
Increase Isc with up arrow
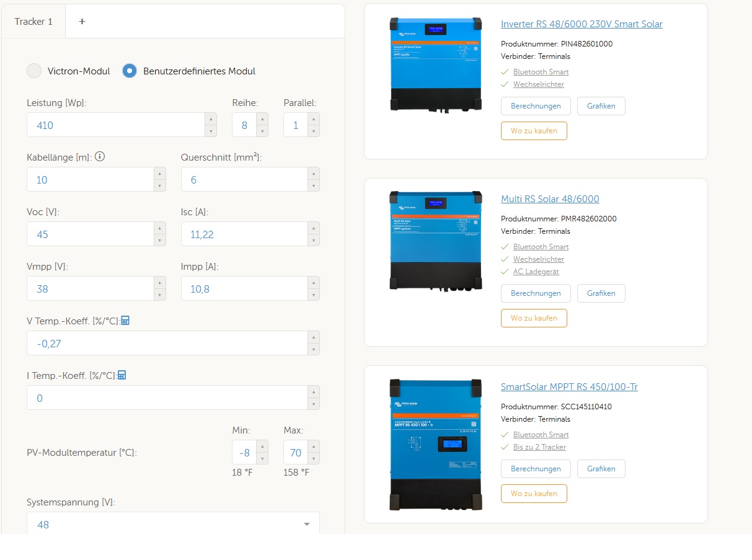click(x=314, y=228)
